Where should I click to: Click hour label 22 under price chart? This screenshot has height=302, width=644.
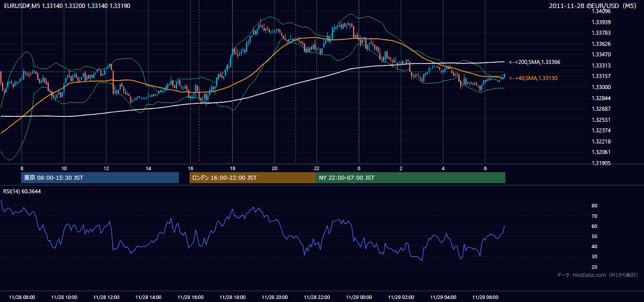click(x=316, y=168)
